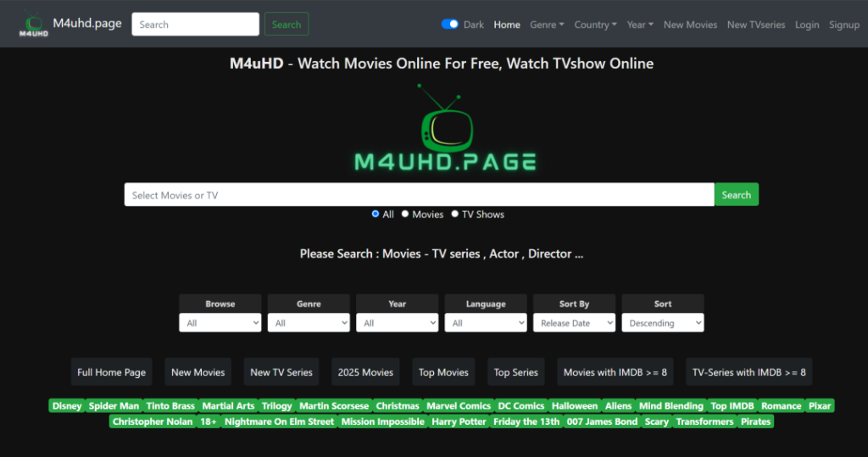Select the Martin Scorsese tag
The image size is (868, 457).
coord(334,406)
